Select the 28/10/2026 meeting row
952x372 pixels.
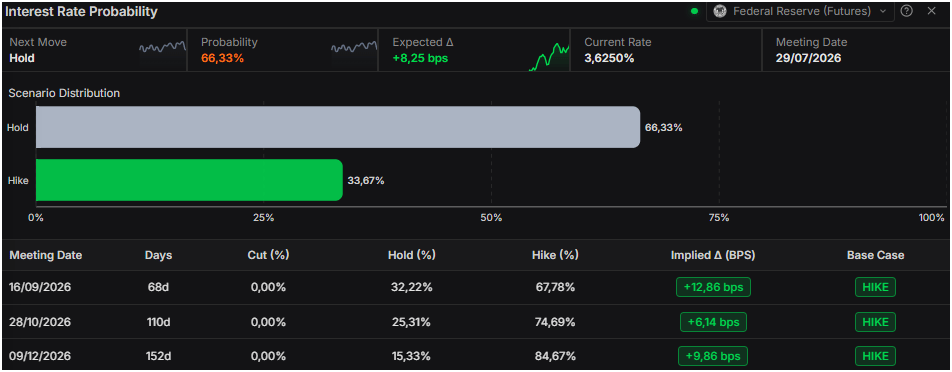(476, 322)
